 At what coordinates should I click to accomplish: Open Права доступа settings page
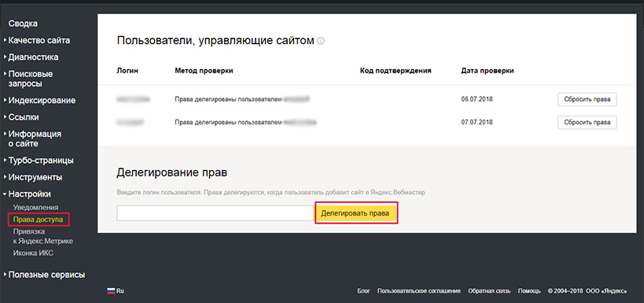[39, 220]
